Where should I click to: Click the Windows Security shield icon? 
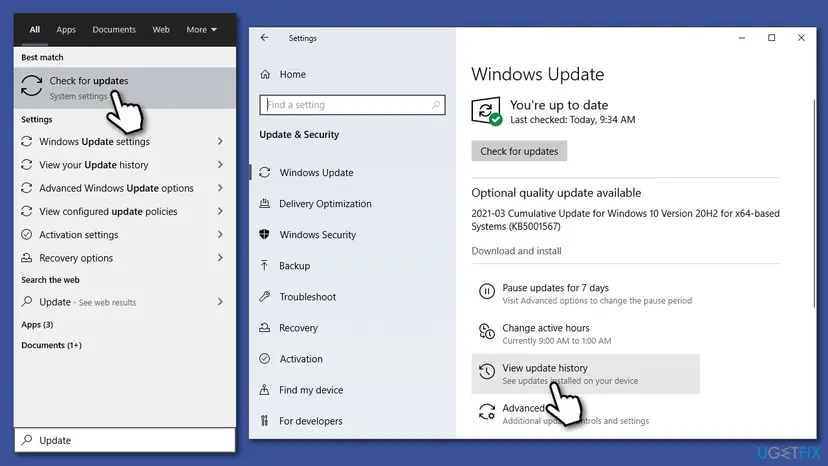[265, 234]
